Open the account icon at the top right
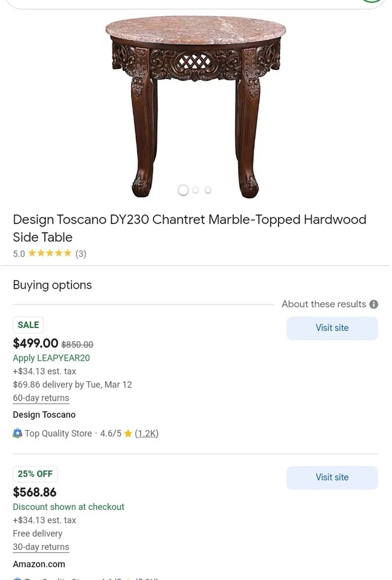Screen dimensions: 392x580 point(371,2)
